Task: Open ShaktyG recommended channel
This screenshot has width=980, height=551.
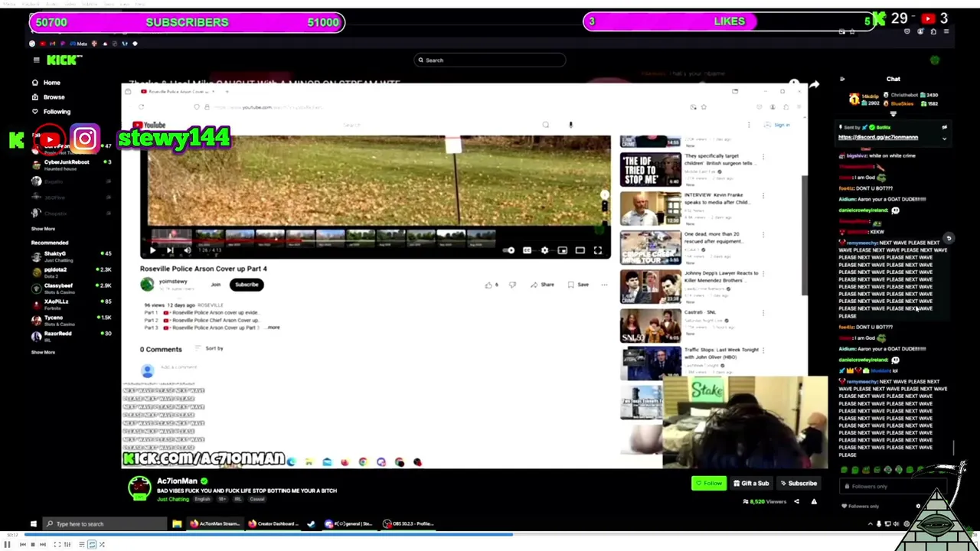Action: click(x=71, y=256)
